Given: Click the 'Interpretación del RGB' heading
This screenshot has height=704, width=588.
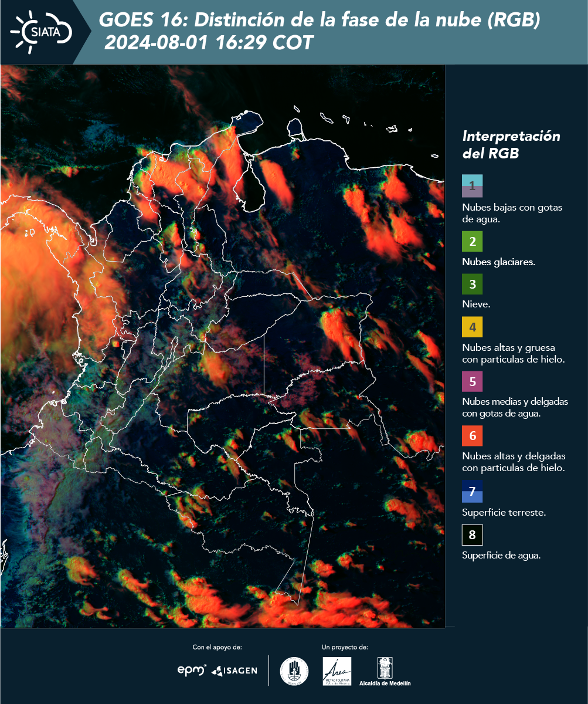Looking at the screenshot, I should point(511,145).
